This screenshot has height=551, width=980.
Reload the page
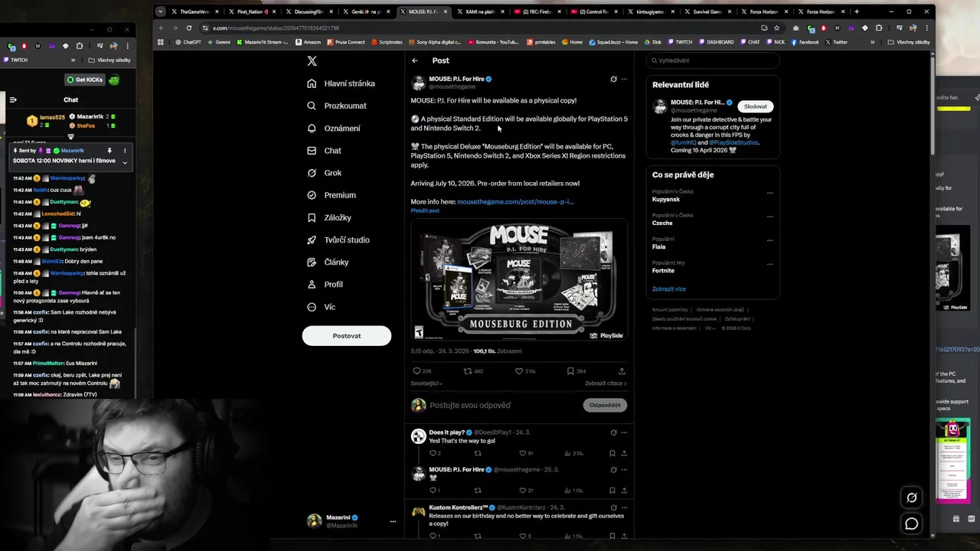(x=189, y=28)
